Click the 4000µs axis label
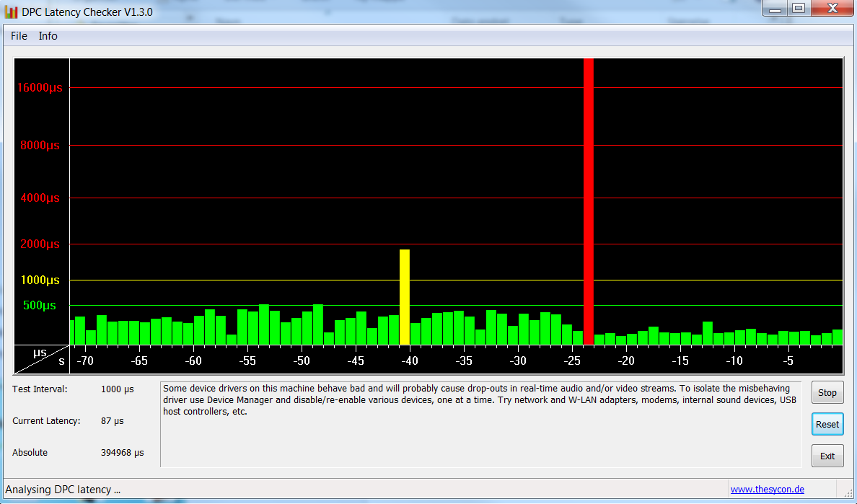857x504 pixels. pyautogui.click(x=40, y=198)
